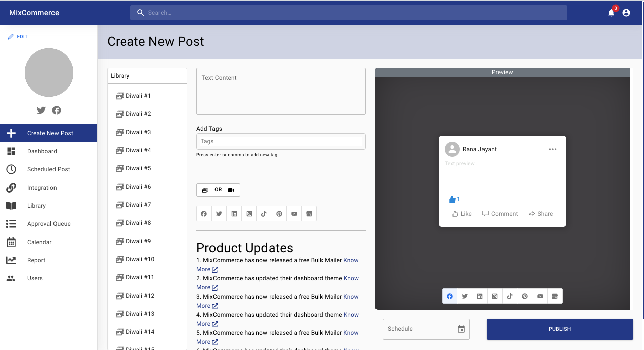The width and height of the screenshot is (644, 350).
Task: Click Comment on the preview post
Action: pos(500,214)
